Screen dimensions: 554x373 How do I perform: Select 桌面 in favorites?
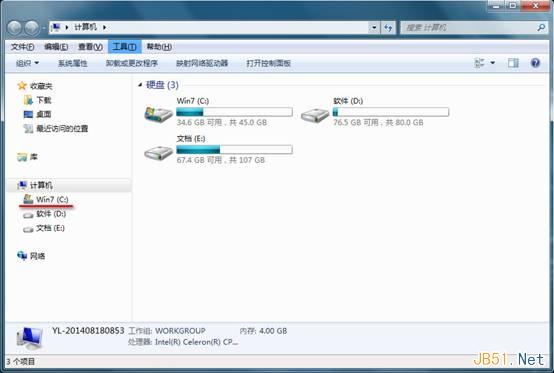tap(44, 114)
